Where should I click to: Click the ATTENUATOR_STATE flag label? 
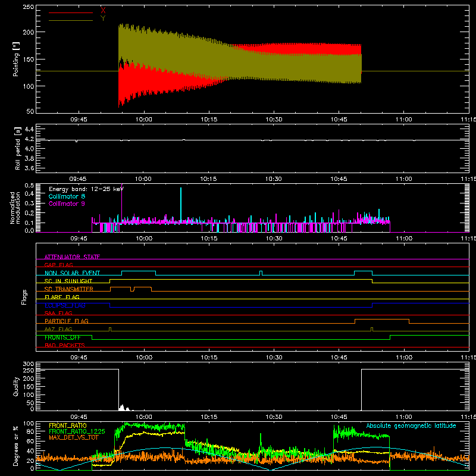point(72,257)
